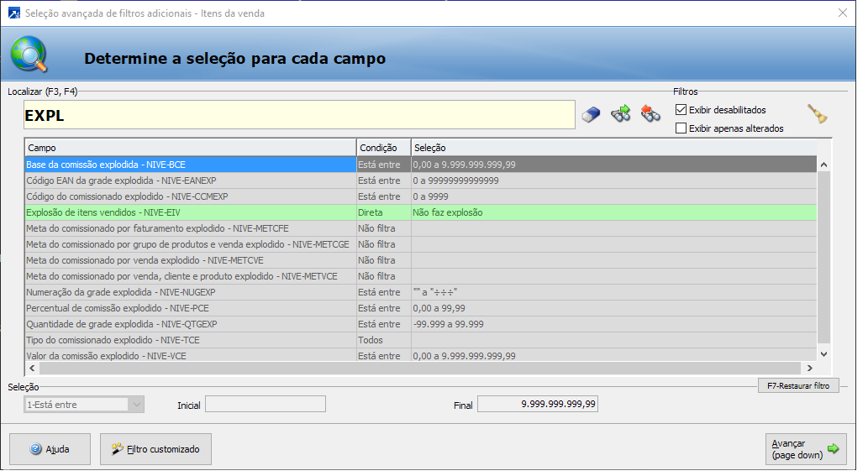Select row ending in NIVE-METVCE

coord(421,276)
